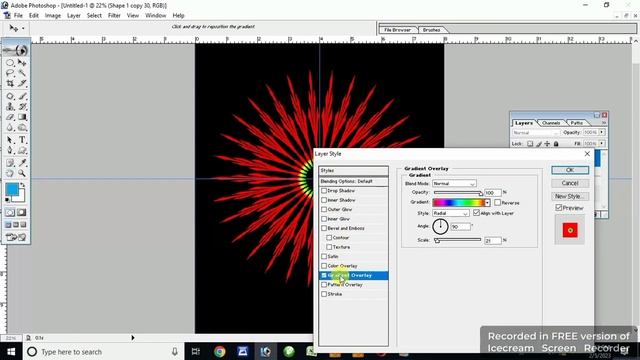Select the Elliptical Marquee tool
The image size is (640, 360).
pos(10,63)
